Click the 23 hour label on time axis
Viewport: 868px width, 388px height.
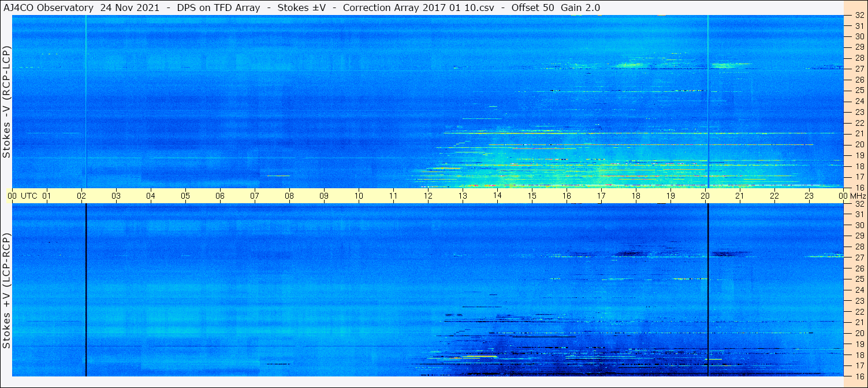coord(809,196)
